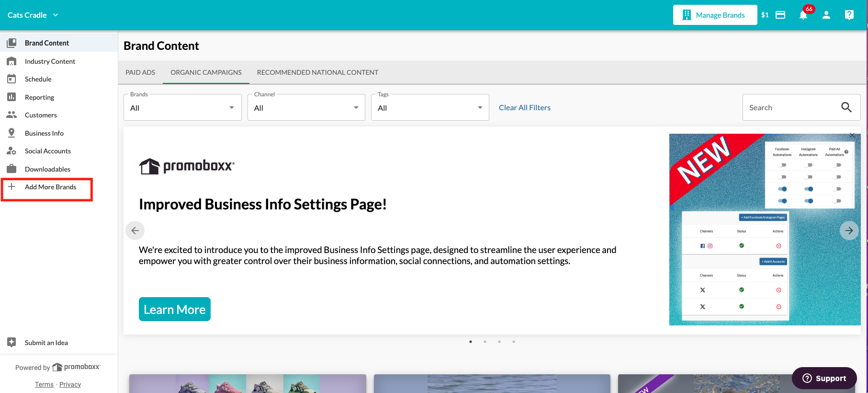
Task: Click the Clear All Filters link
Action: 525,108
